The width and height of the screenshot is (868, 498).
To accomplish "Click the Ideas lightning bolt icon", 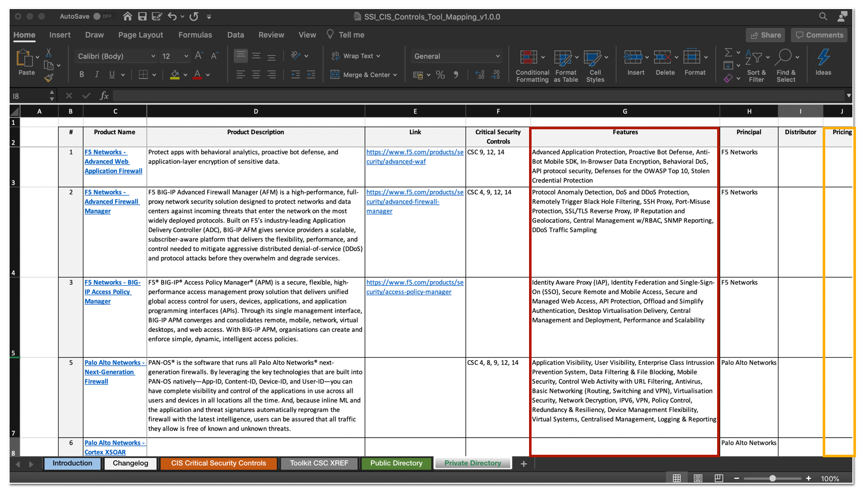I will click(x=823, y=57).
